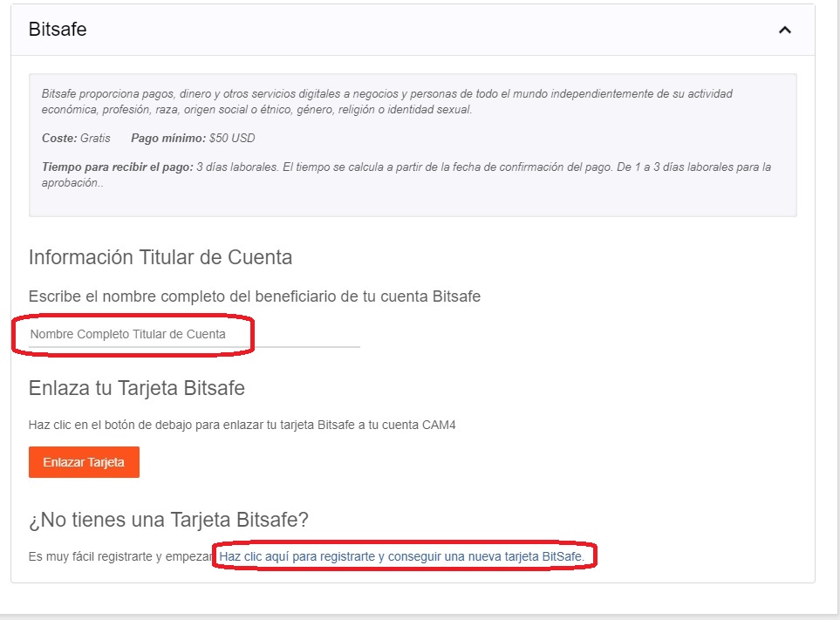Image resolution: width=840 pixels, height=620 pixels.
Task: Click the '3 días laborales' payment time text
Action: click(236, 167)
